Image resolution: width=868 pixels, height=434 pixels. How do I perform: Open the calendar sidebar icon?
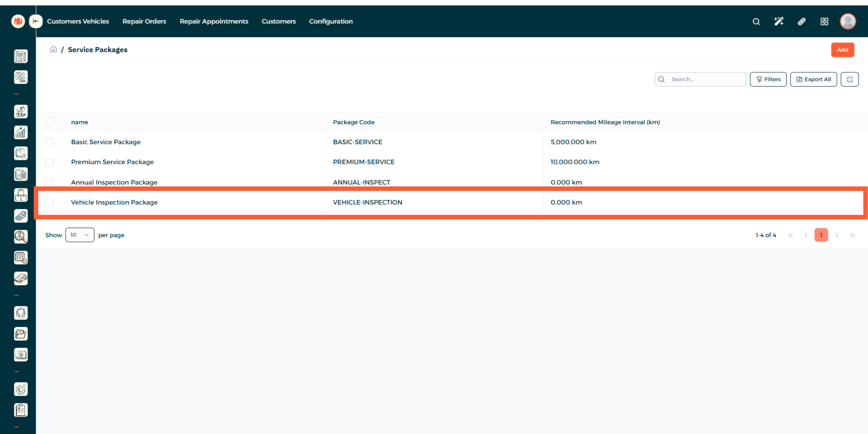(21, 257)
